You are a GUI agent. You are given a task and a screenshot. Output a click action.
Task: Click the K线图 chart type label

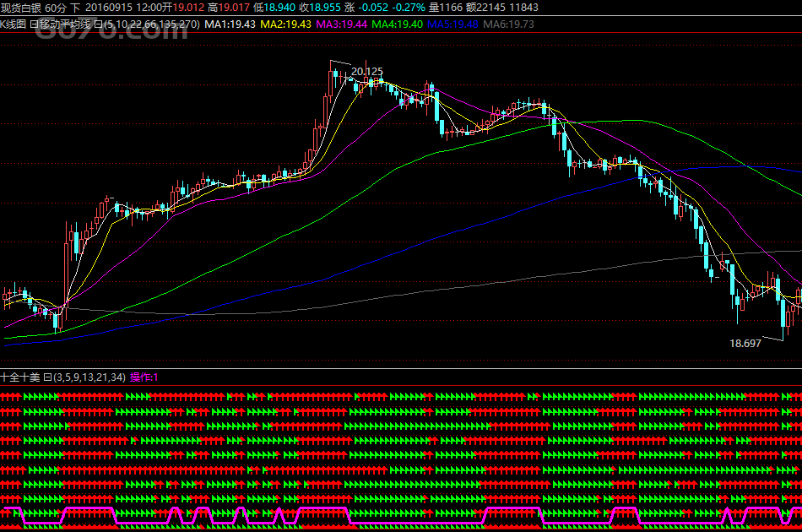click(14, 24)
